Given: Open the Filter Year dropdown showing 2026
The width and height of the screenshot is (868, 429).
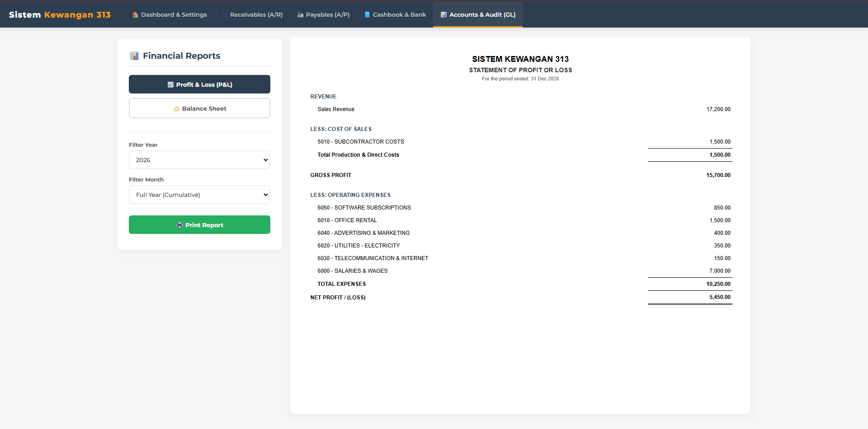Looking at the screenshot, I should coord(199,160).
